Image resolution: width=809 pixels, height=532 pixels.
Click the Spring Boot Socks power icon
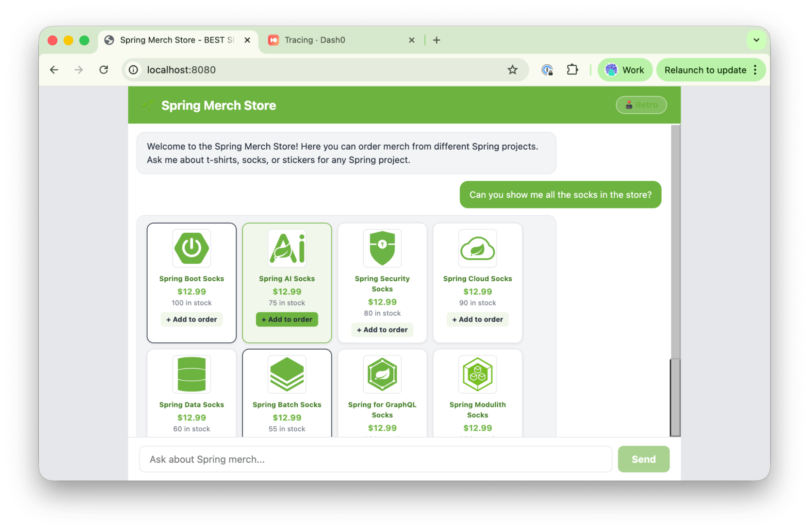(191, 248)
